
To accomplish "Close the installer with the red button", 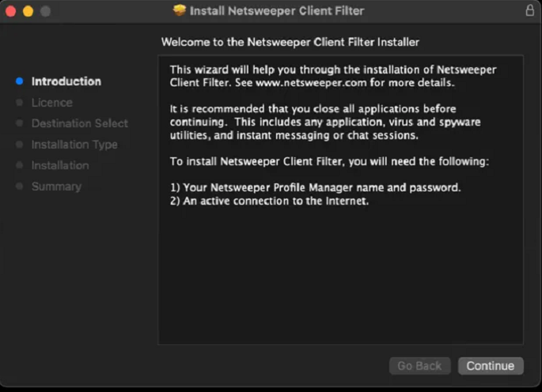I will click(11, 11).
